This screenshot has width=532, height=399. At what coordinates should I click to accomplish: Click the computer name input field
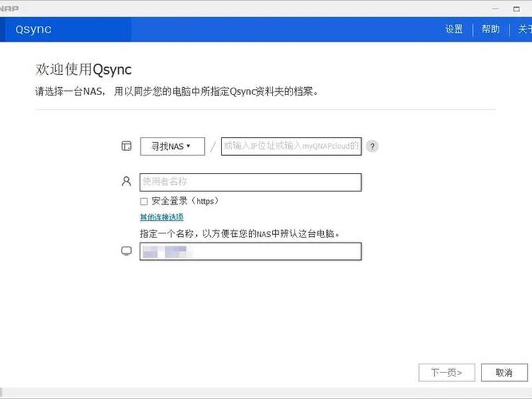click(251, 251)
